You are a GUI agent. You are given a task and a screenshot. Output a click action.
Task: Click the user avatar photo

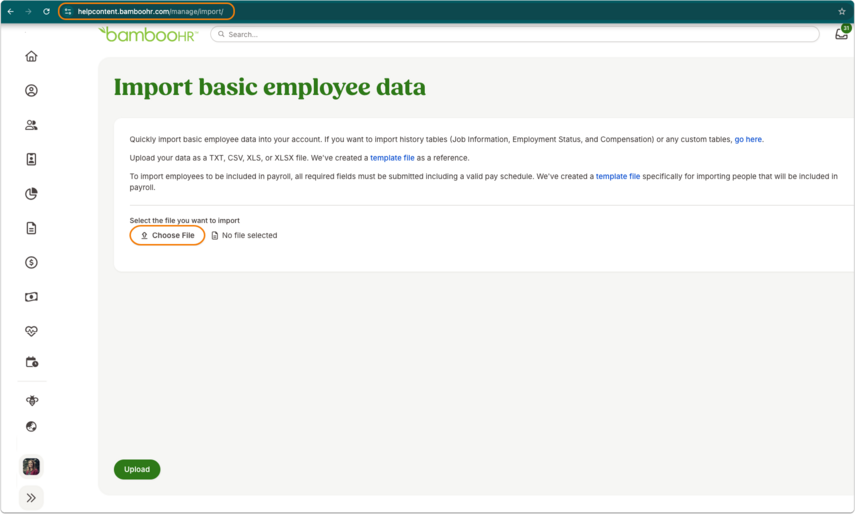31,467
